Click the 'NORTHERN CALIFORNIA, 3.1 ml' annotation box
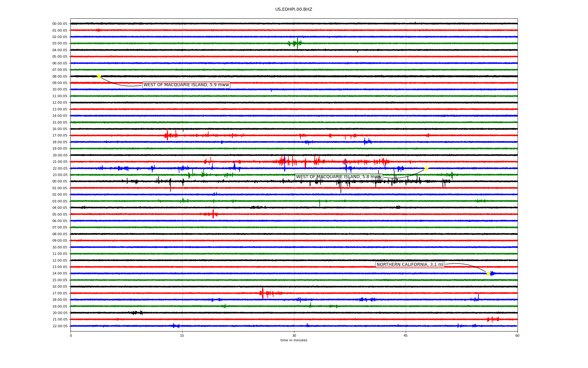Image resolution: width=588 pixels, height=368 pixels. [x=410, y=265]
